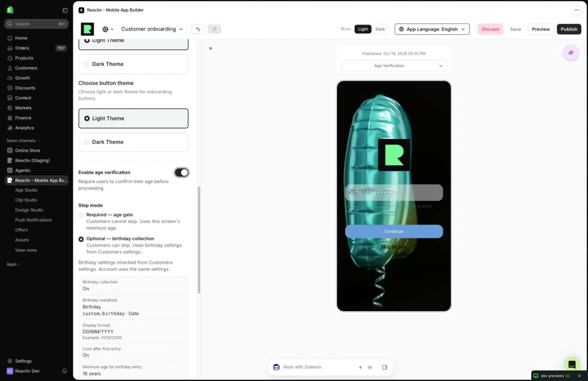This screenshot has height=381, width=588.
Task: Click the plus icon in Sidekick bar
Action: [x=360, y=367]
